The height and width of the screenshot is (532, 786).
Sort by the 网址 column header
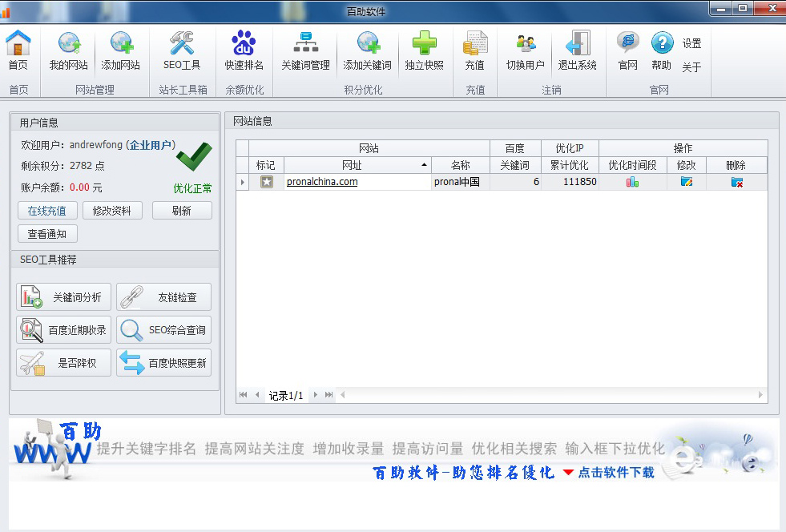[x=357, y=165]
